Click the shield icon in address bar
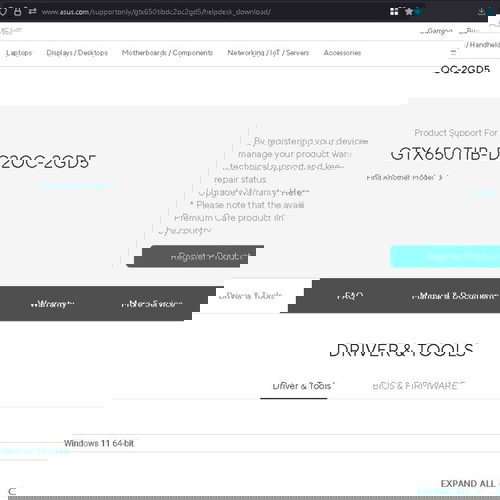500x500 pixels. (x=3, y=12)
